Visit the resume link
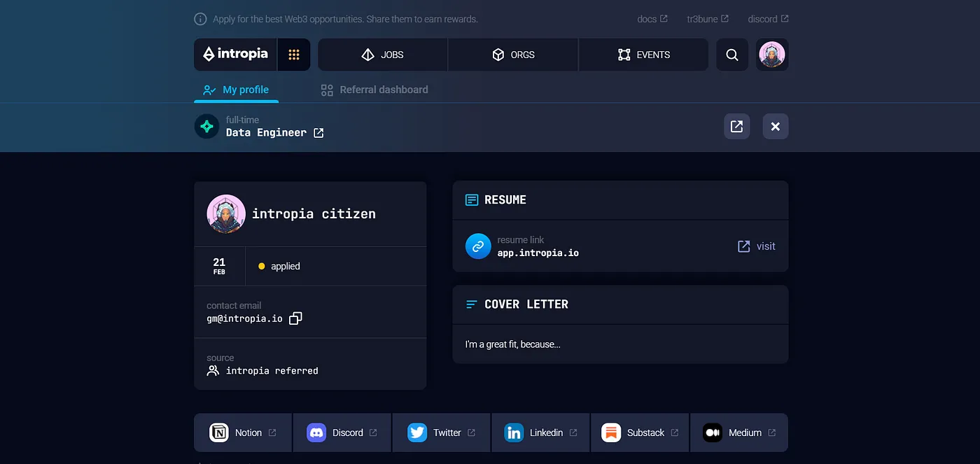Image resolution: width=980 pixels, height=464 pixels. 757,246
